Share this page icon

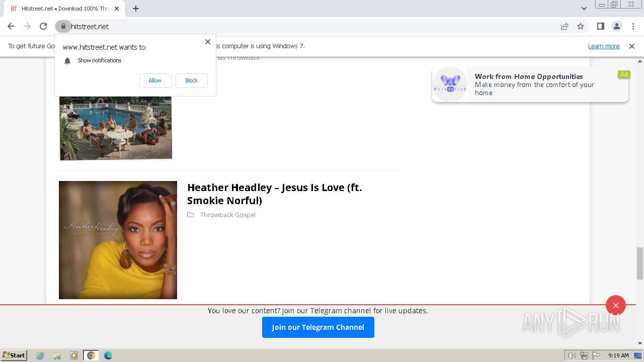[565, 26]
